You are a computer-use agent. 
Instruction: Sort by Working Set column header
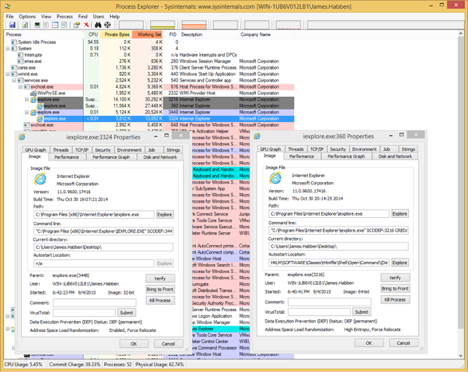147,34
